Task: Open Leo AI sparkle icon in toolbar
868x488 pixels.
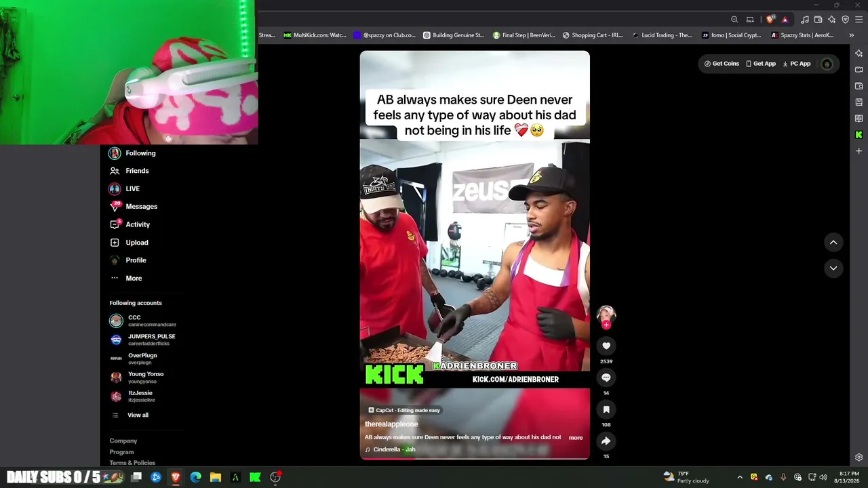Action: [x=832, y=20]
